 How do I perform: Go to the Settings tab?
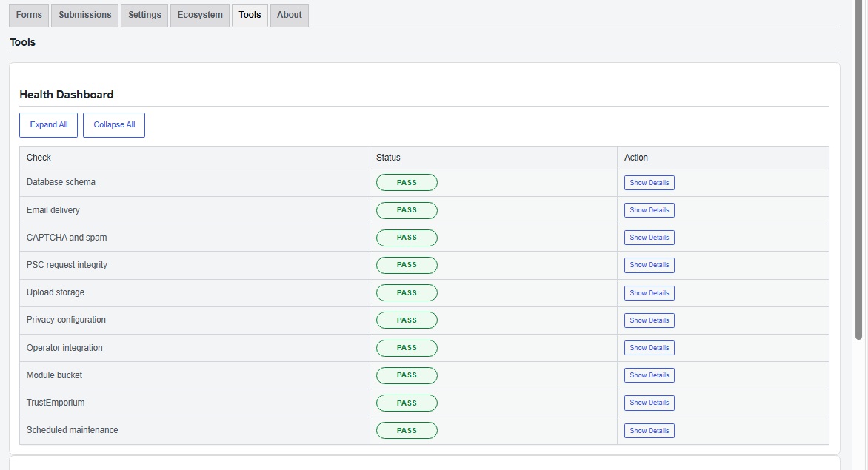click(x=144, y=16)
